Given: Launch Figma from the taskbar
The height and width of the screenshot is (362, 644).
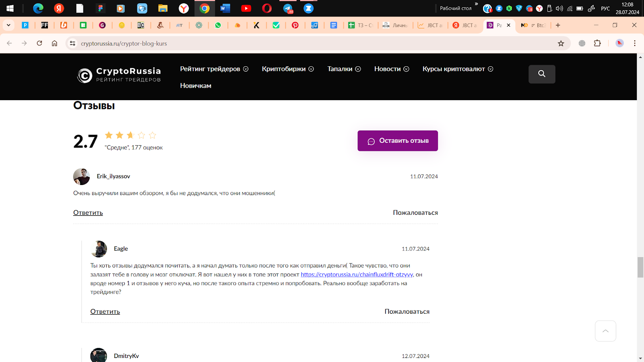Looking at the screenshot, I should [101, 8].
